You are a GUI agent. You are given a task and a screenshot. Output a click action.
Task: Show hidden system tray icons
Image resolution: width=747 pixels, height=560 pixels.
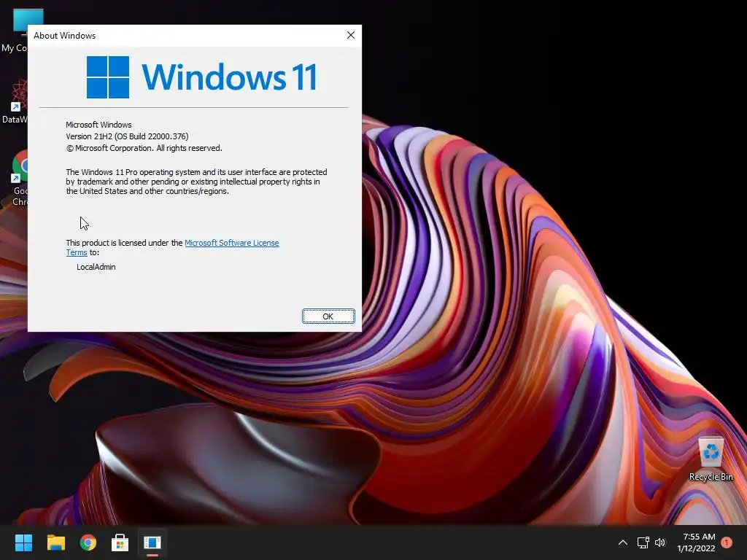(623, 542)
